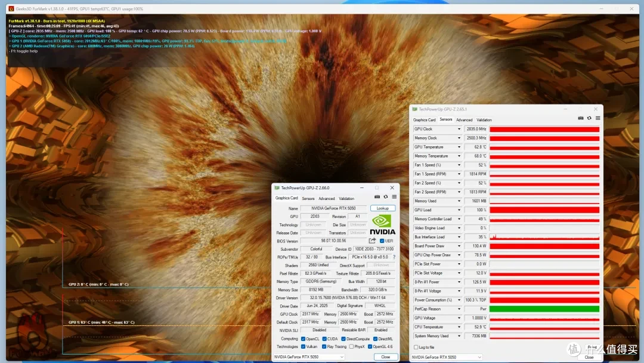644x363 pixels.
Task: Click the Memory Size value 8192 MB
Action: click(x=316, y=290)
